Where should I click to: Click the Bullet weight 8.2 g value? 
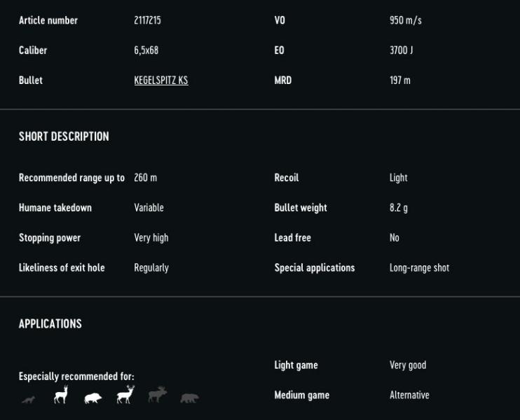(399, 208)
